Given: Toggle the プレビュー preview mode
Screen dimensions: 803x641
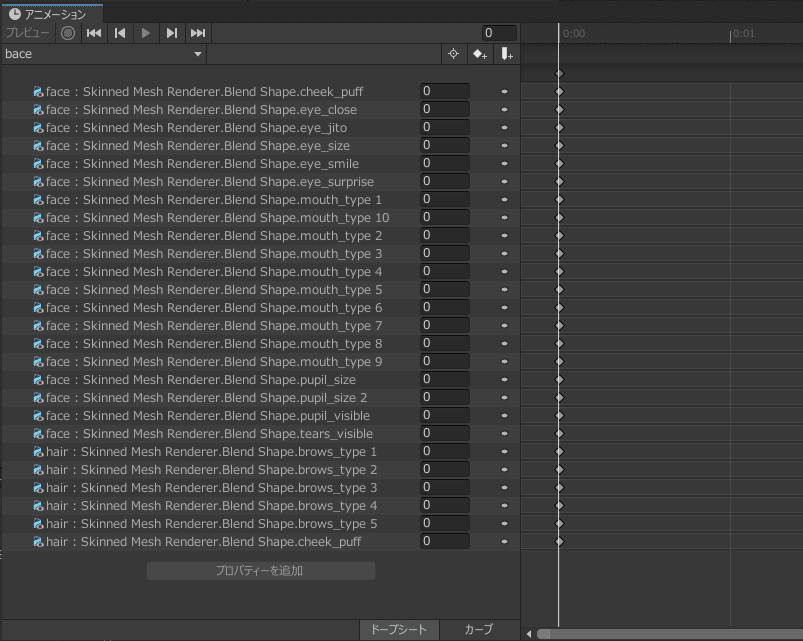Looking at the screenshot, I should [x=27, y=33].
